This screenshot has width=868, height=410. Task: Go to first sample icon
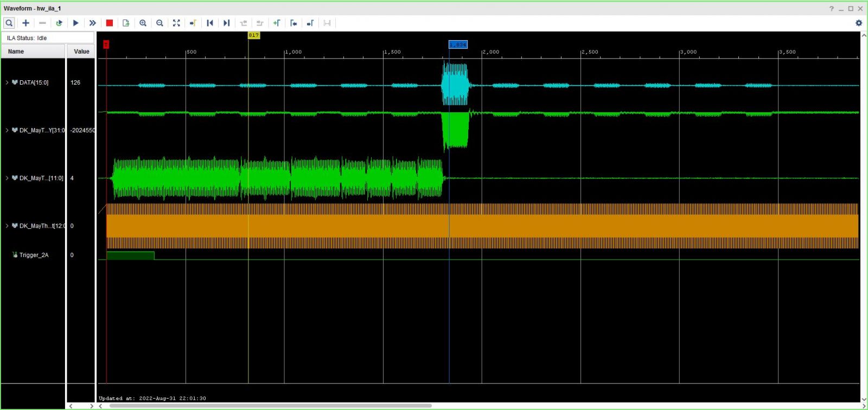point(210,23)
